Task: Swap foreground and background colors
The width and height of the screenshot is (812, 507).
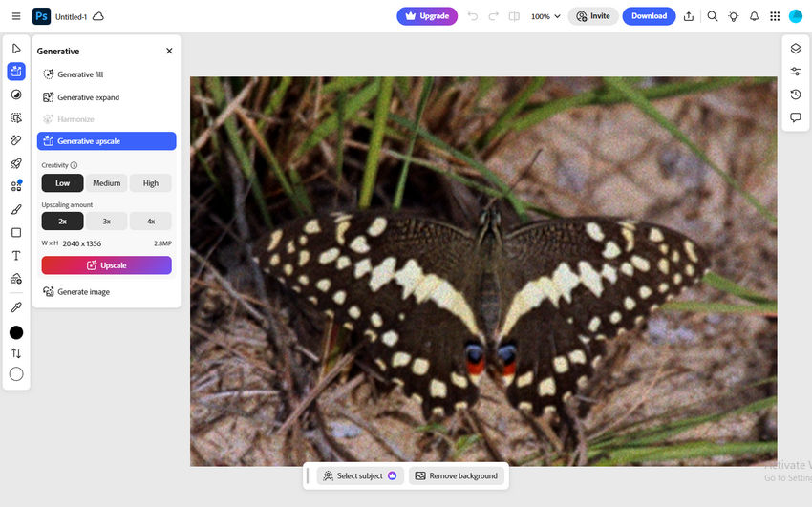Action: 16,353
